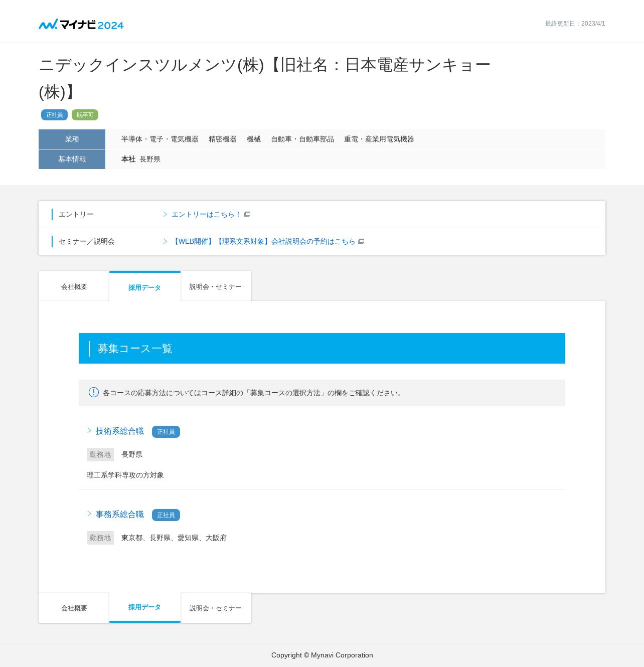Click 正社員 badge beside 技術系総合職
The height and width of the screenshot is (667, 644).
166,432
